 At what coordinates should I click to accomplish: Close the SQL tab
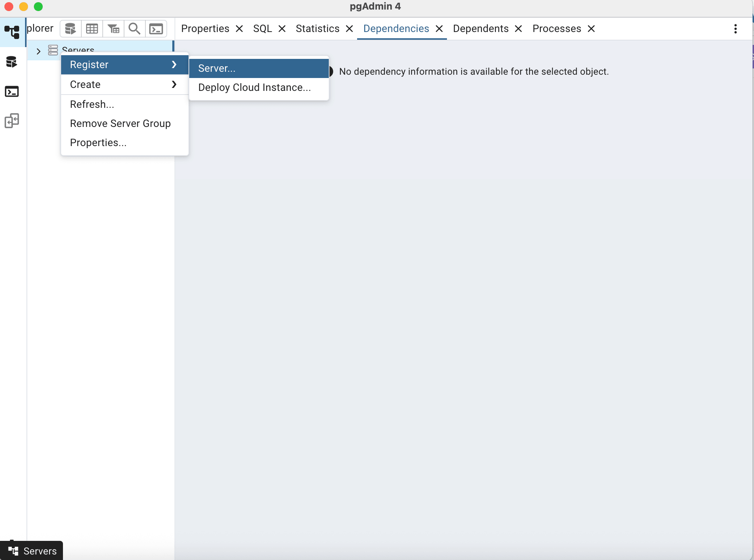click(282, 29)
